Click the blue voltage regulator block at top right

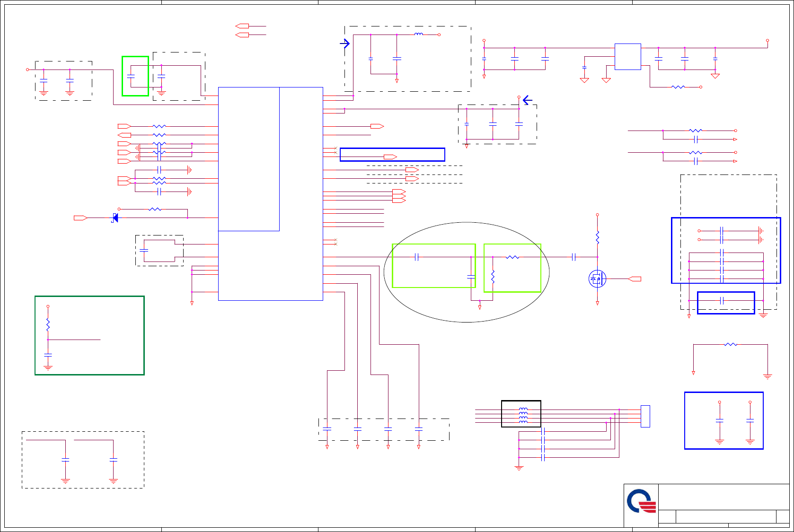point(627,57)
